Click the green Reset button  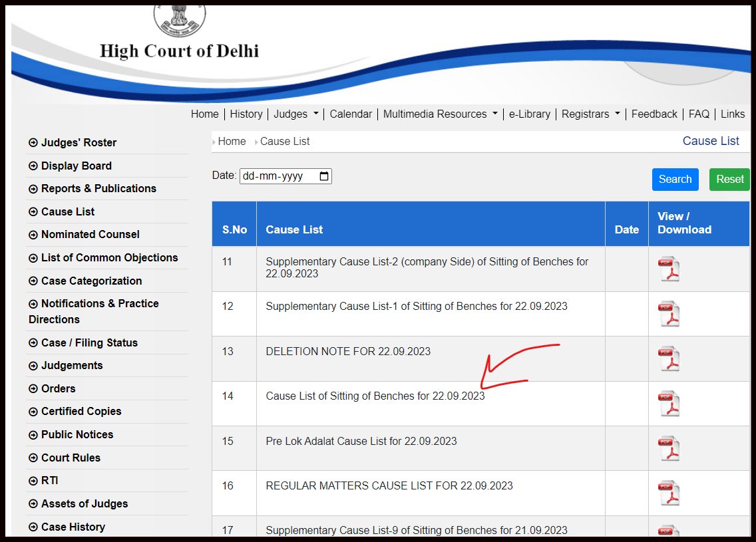(729, 179)
